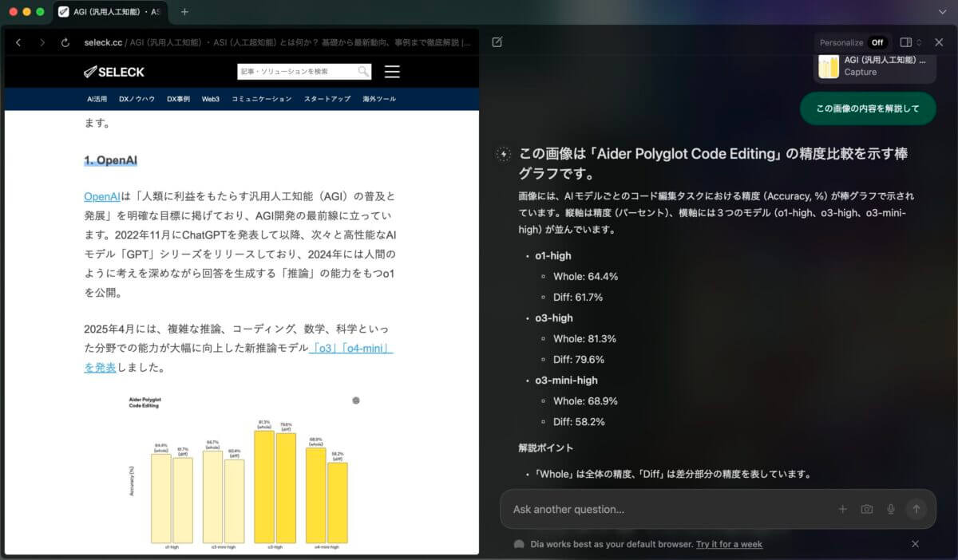Open the コミュニケーション navigation item
This screenshot has height=560, width=958.
point(262,99)
